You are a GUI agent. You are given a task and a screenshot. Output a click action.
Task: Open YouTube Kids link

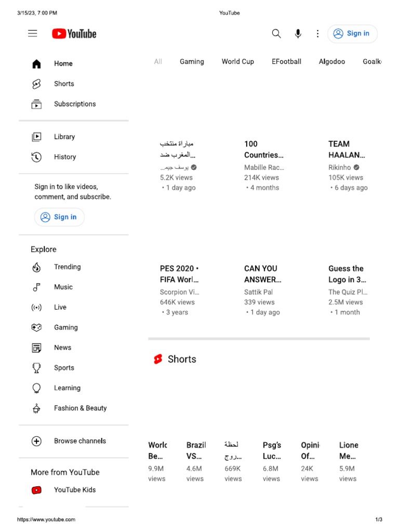click(x=74, y=490)
